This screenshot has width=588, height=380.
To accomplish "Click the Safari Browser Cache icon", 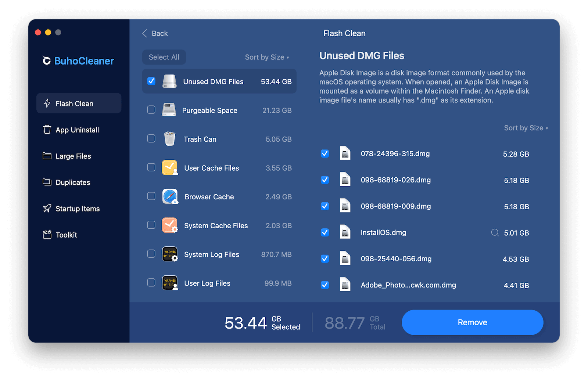I will 170,197.
